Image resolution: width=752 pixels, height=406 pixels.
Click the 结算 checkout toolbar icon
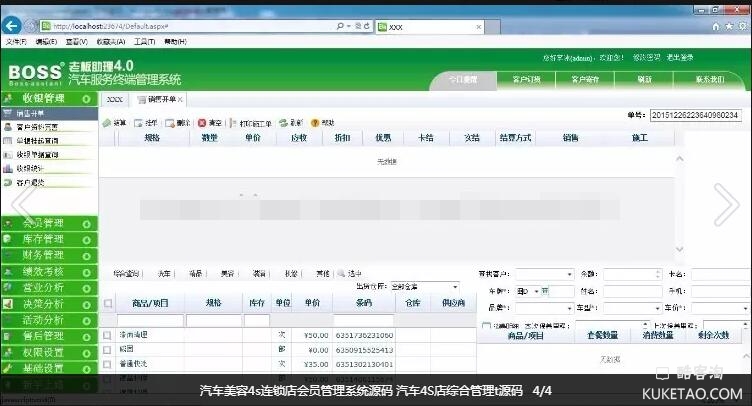(x=106, y=123)
